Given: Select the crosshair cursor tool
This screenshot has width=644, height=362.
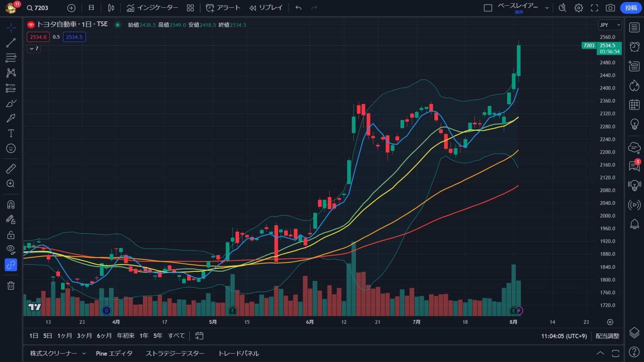Looking at the screenshot, I should coord(11,27).
